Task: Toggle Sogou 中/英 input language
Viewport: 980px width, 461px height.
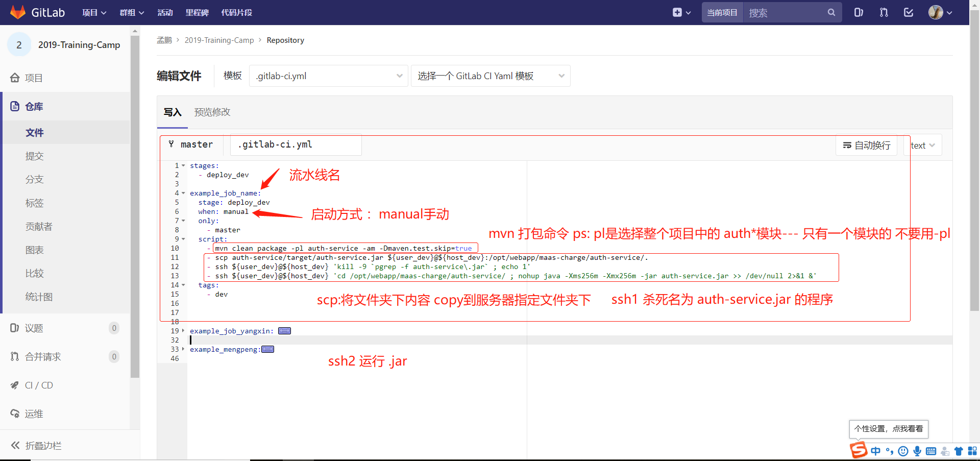Action: [x=876, y=451]
